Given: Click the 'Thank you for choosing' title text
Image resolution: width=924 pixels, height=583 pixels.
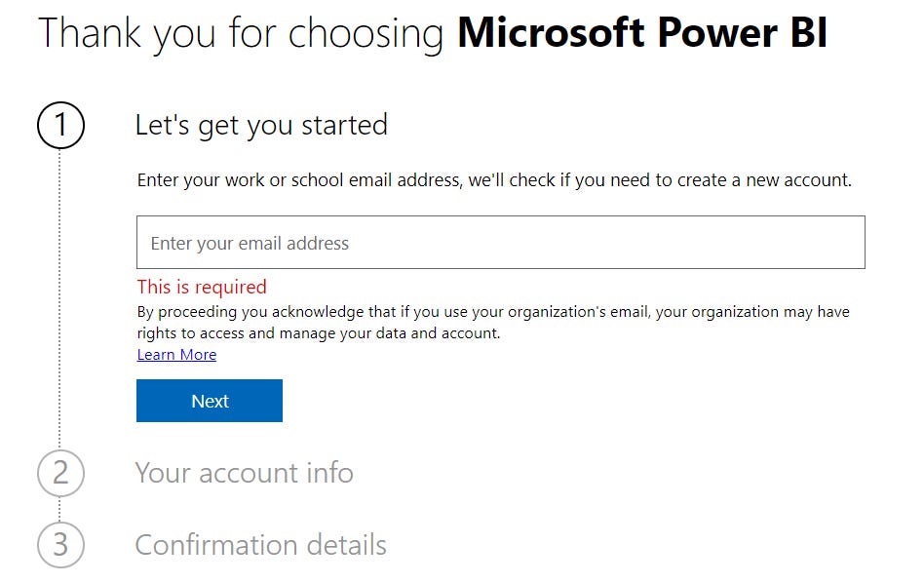Looking at the screenshot, I should [242, 32].
